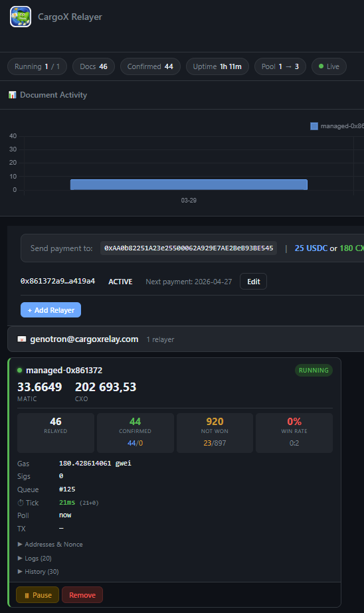Viewport: 364px width, 613px height.
Task: Click the Tick value 21ms
Action: [67, 502]
